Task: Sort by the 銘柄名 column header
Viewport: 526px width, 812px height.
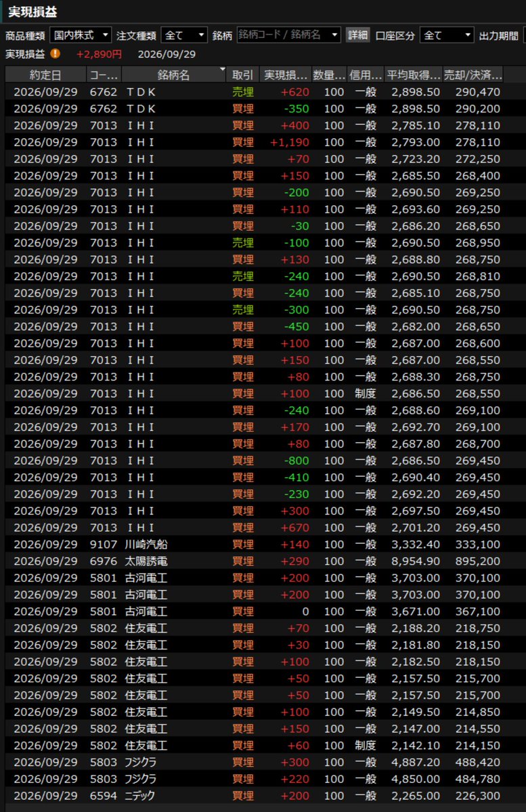Action: pos(173,74)
